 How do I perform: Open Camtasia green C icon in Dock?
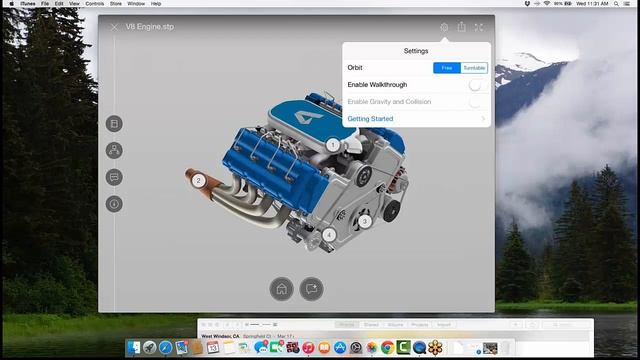[403, 347]
